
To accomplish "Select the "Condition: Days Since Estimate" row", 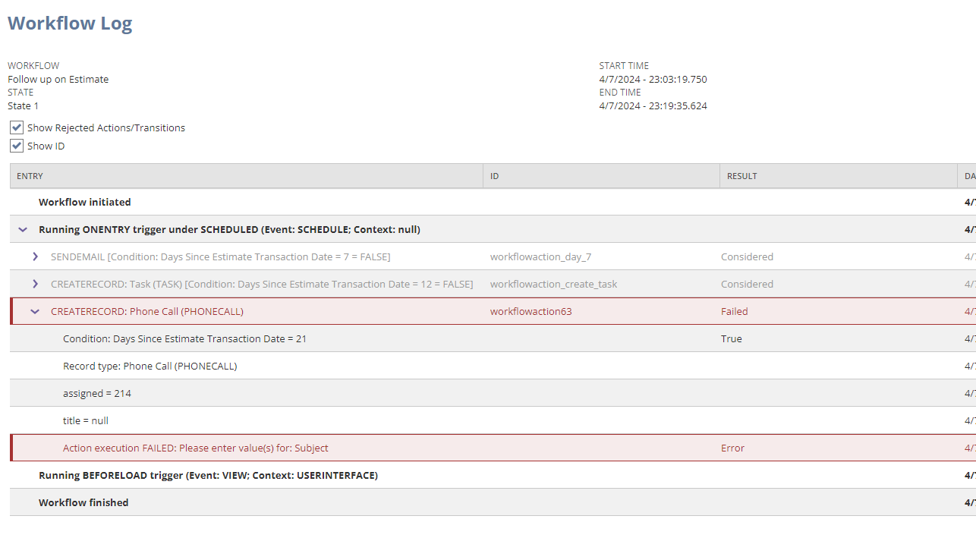I will 184,338.
